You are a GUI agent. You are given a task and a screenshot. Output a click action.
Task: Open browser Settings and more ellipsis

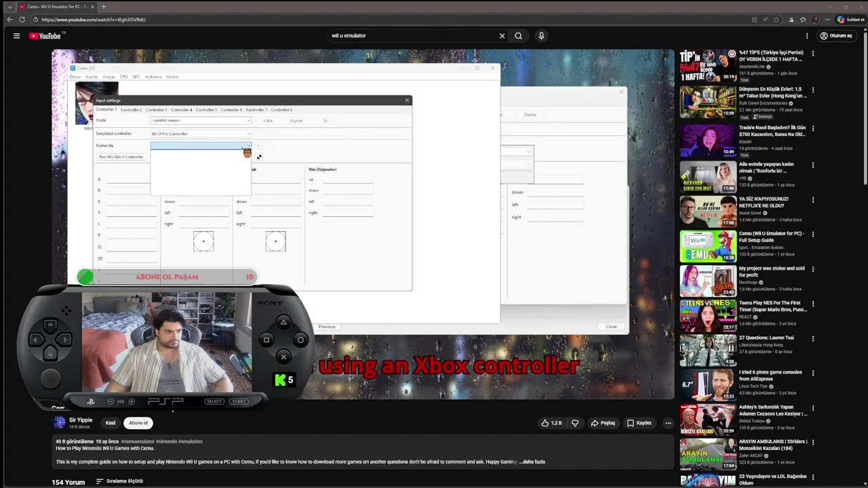827,20
